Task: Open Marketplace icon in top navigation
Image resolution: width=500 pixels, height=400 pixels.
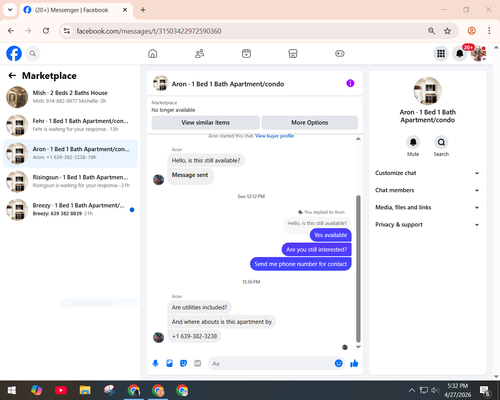Action: pos(293,53)
